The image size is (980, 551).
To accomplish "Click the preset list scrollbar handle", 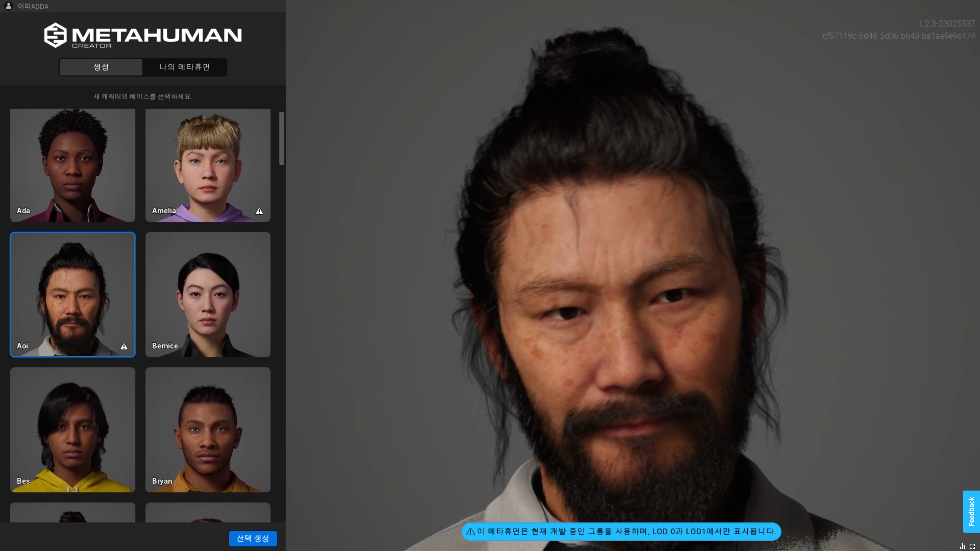I will [282, 139].
